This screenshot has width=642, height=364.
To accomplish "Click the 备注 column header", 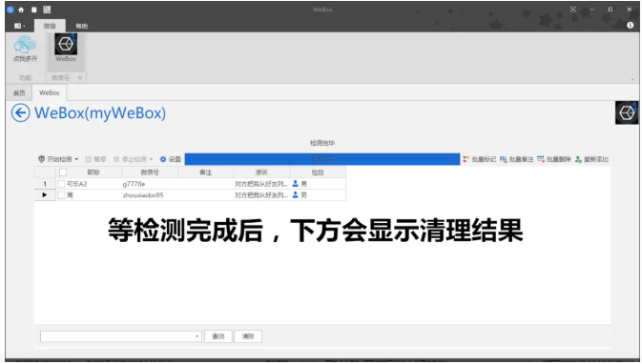I will click(x=205, y=172).
